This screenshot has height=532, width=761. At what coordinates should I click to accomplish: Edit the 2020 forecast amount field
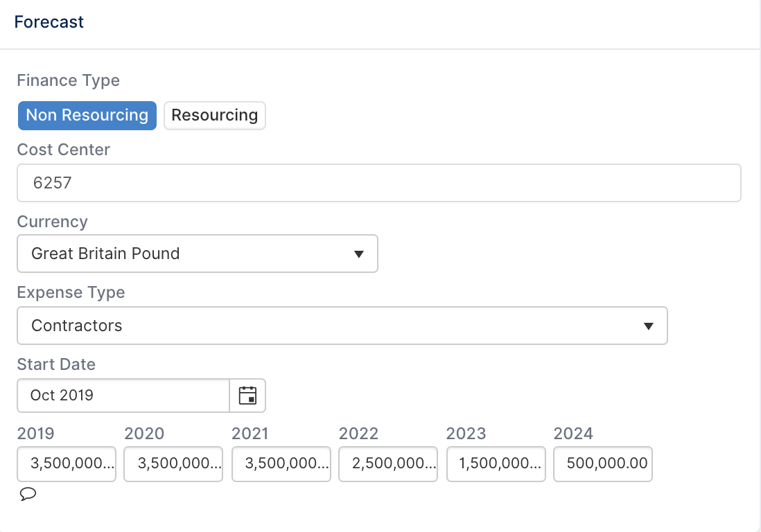[173, 463]
